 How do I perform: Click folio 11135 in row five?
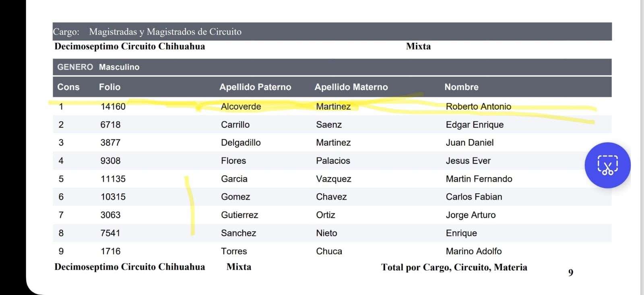[x=113, y=179]
